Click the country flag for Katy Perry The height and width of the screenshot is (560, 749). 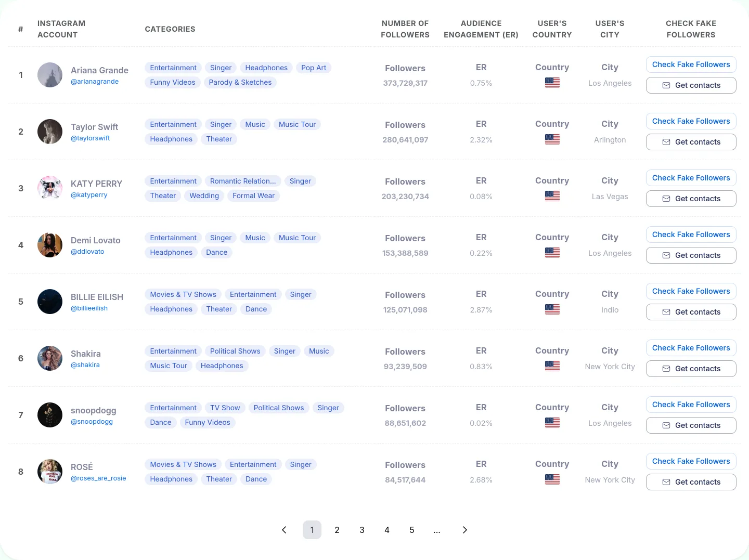pyautogui.click(x=552, y=196)
